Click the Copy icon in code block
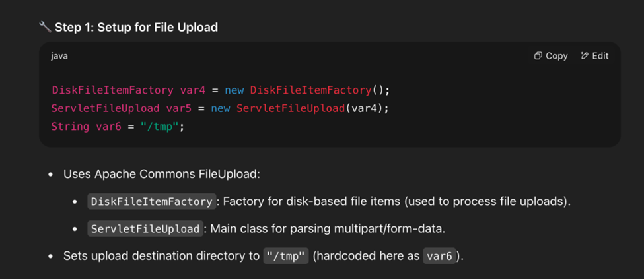The image size is (644, 279). click(x=538, y=56)
